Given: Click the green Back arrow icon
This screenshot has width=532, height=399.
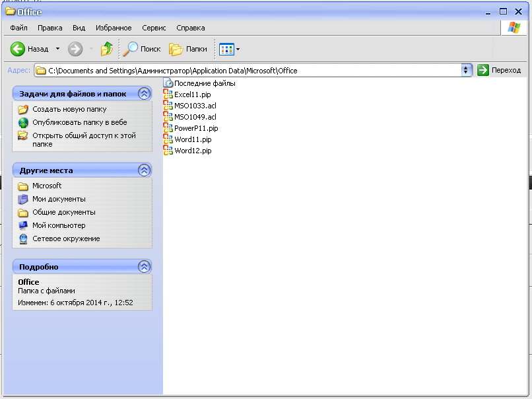Looking at the screenshot, I should point(18,49).
